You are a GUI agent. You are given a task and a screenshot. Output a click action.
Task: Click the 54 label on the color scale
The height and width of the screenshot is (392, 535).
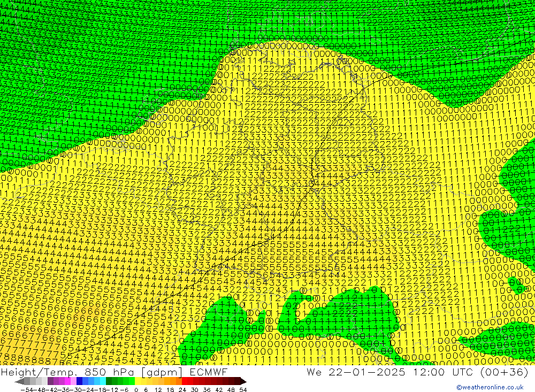pos(243,390)
